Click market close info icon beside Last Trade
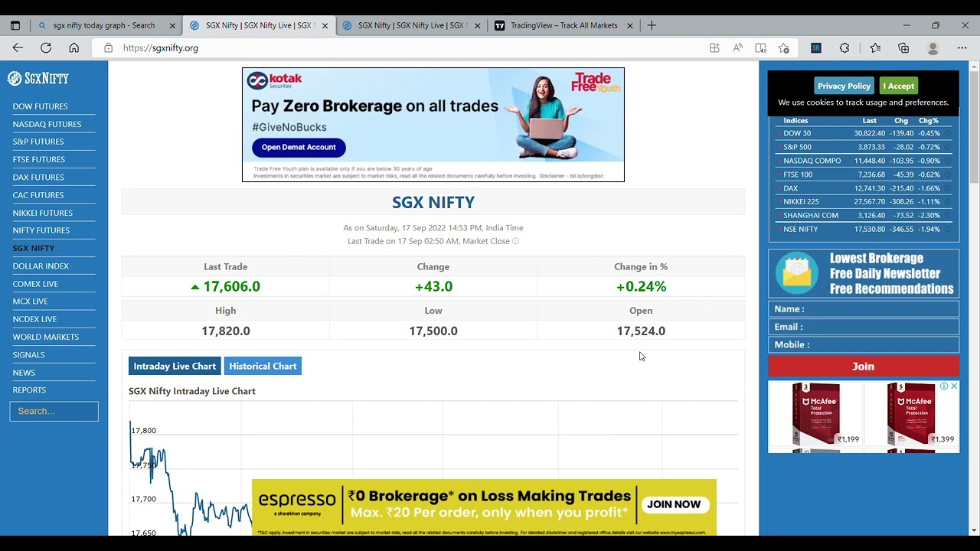 point(515,241)
